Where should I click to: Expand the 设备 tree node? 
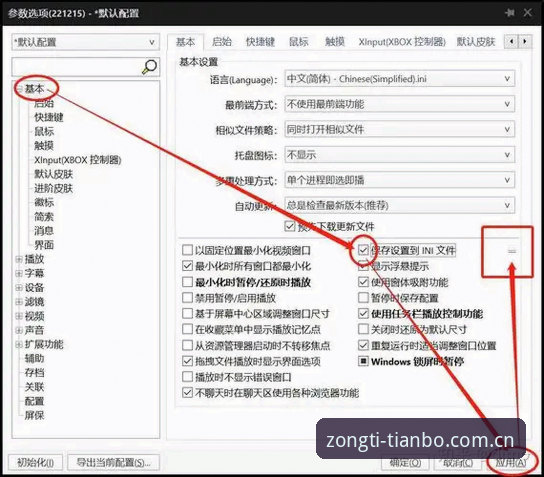19,288
